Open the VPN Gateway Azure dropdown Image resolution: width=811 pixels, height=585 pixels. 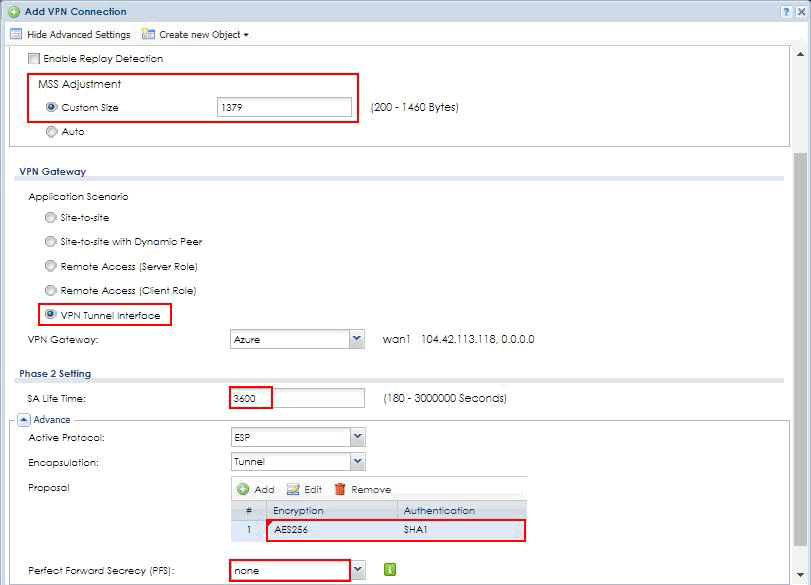coord(356,339)
